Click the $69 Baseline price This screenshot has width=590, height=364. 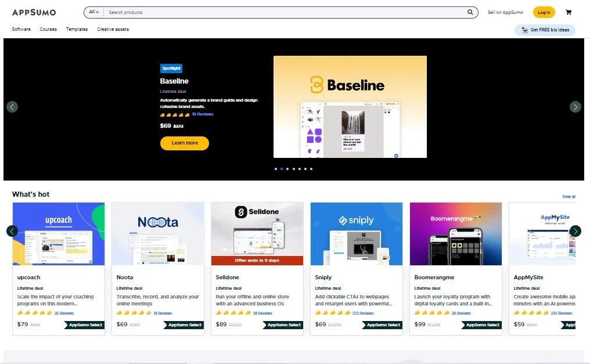click(166, 126)
